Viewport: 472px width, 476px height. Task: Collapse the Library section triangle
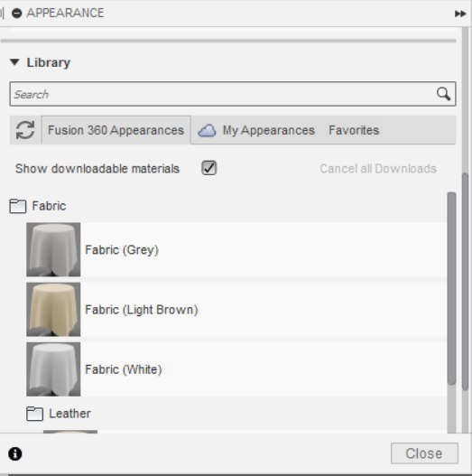[14, 62]
